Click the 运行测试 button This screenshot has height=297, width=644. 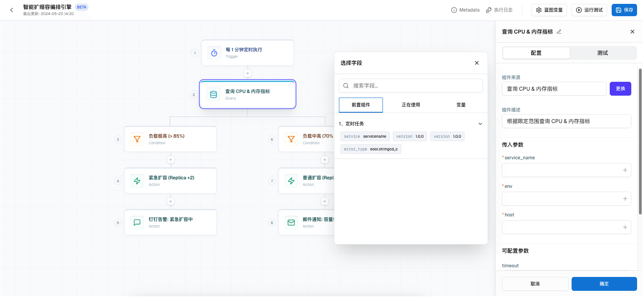click(x=589, y=10)
